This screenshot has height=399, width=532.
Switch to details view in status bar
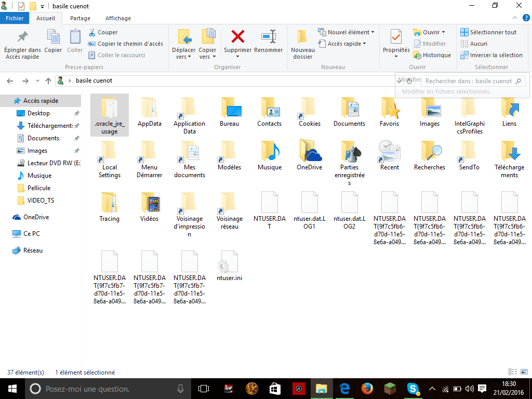point(513,372)
